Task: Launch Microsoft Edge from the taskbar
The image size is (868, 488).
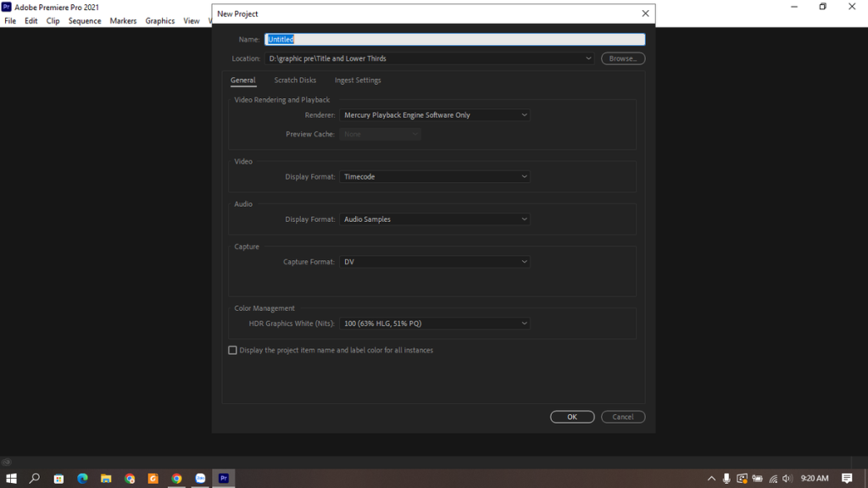Action: (82, 479)
